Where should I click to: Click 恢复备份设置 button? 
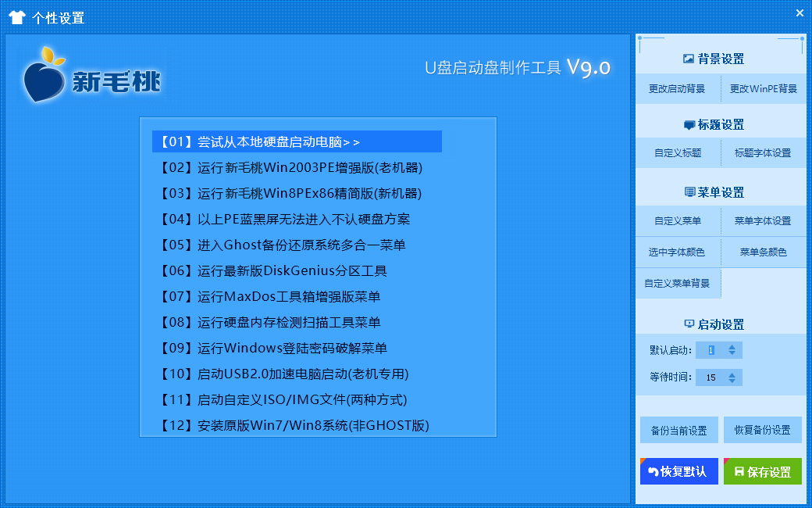pyautogui.click(x=762, y=431)
